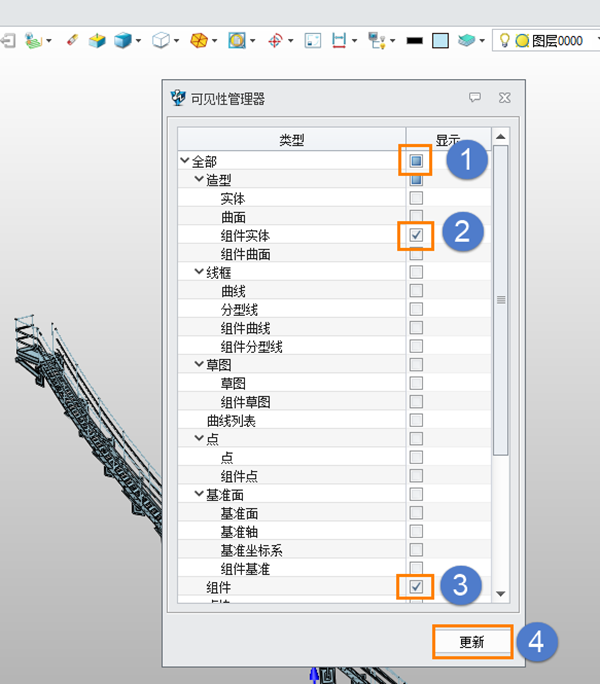Close the 可见性管理器 dialog
This screenshot has height=684, width=600.
coord(504,98)
